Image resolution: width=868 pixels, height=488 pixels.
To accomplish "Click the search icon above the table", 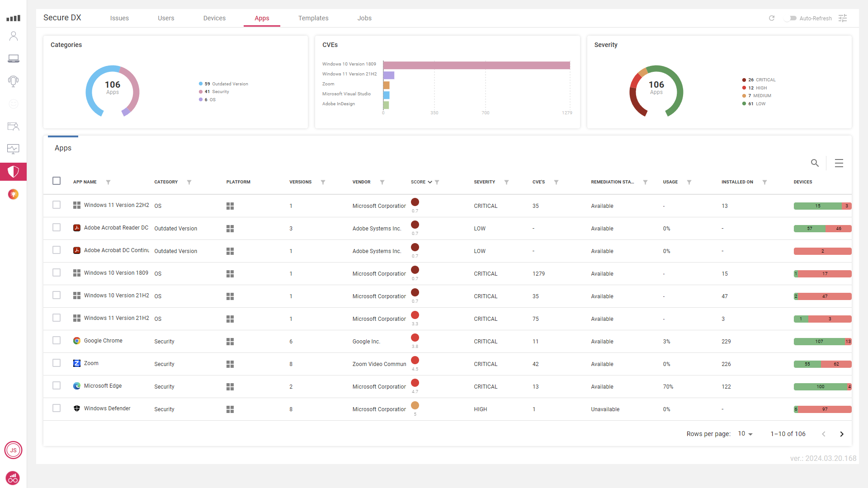I will [x=815, y=163].
